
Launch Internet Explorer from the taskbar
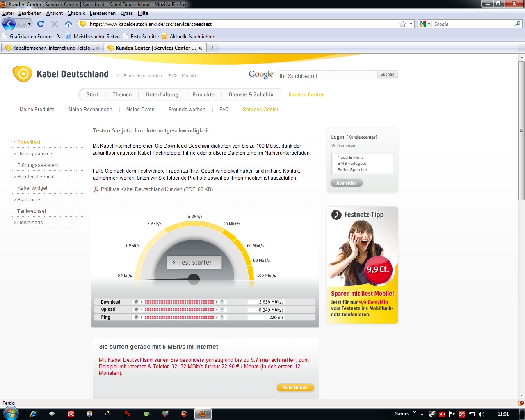[33, 414]
